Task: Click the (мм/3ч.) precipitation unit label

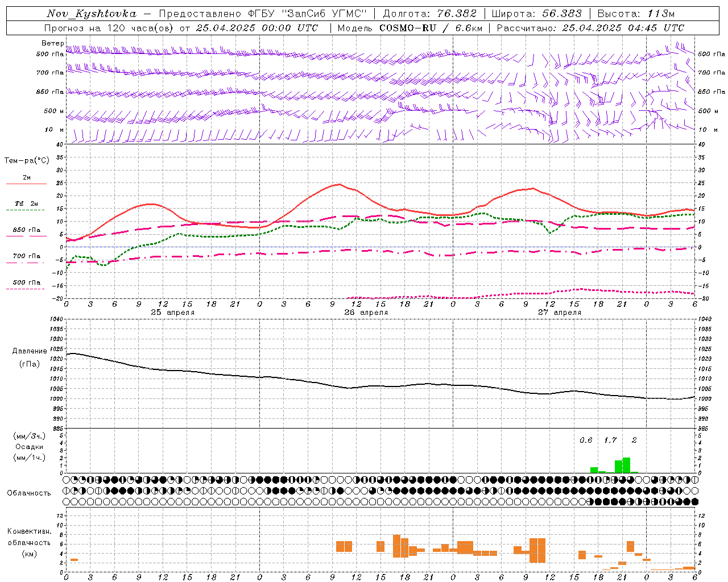Action: tap(30, 436)
